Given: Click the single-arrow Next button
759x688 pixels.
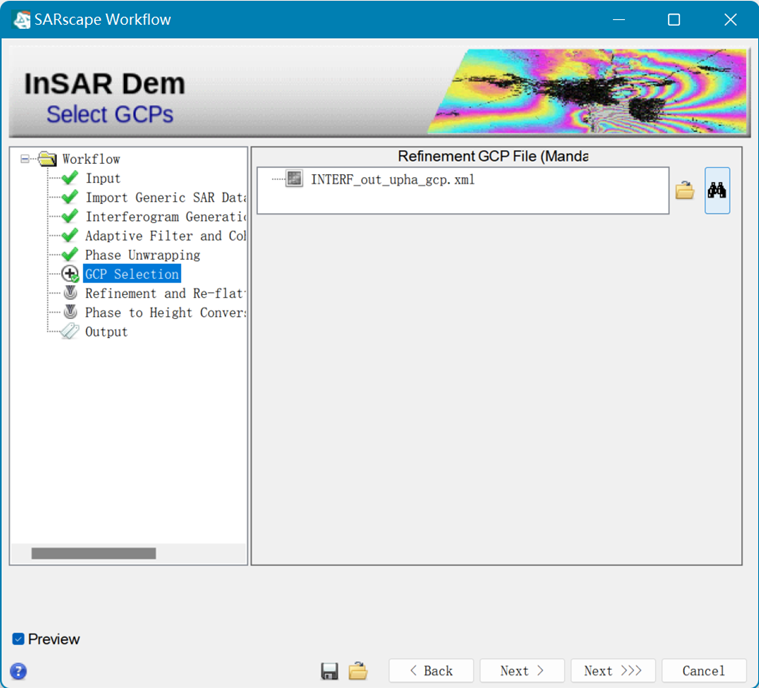Looking at the screenshot, I should [522, 671].
